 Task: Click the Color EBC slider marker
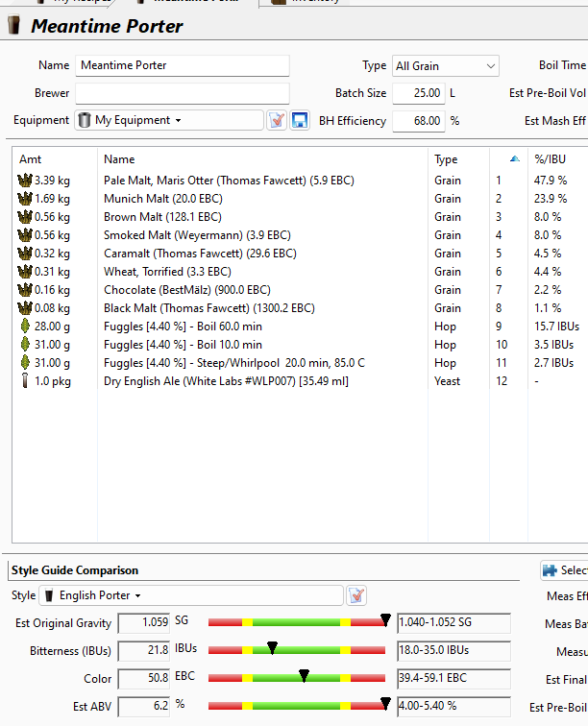coord(304,675)
